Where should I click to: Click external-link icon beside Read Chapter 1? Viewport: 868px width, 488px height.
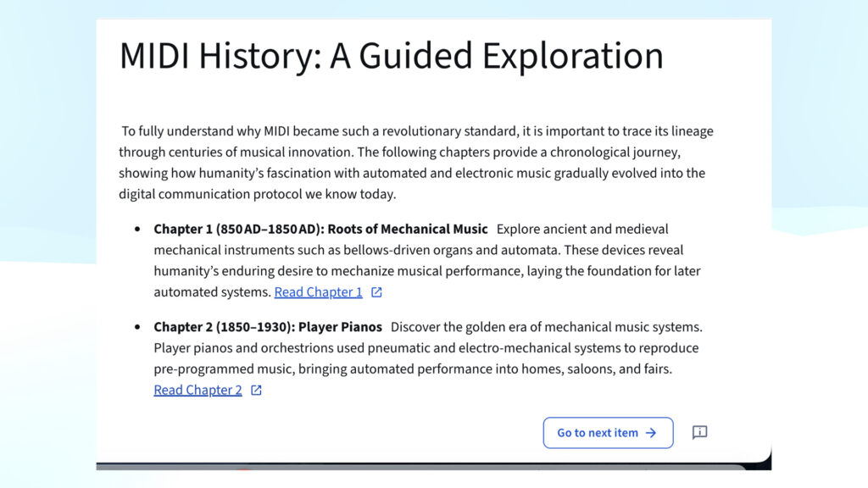377,292
